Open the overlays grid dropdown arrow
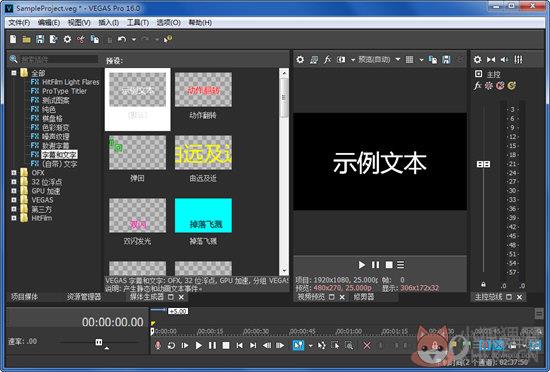550x372 pixels. (421, 60)
